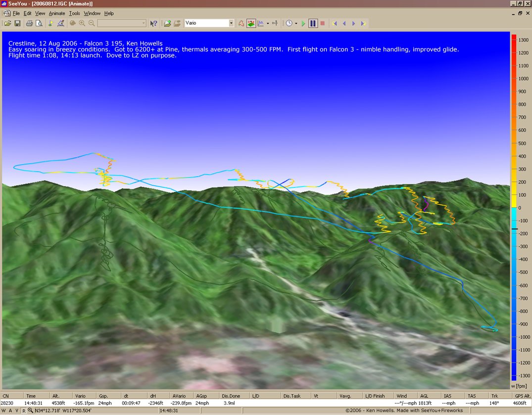Click the Print icon in toolbar
Viewport: 532px width, 415px height.
pos(29,23)
